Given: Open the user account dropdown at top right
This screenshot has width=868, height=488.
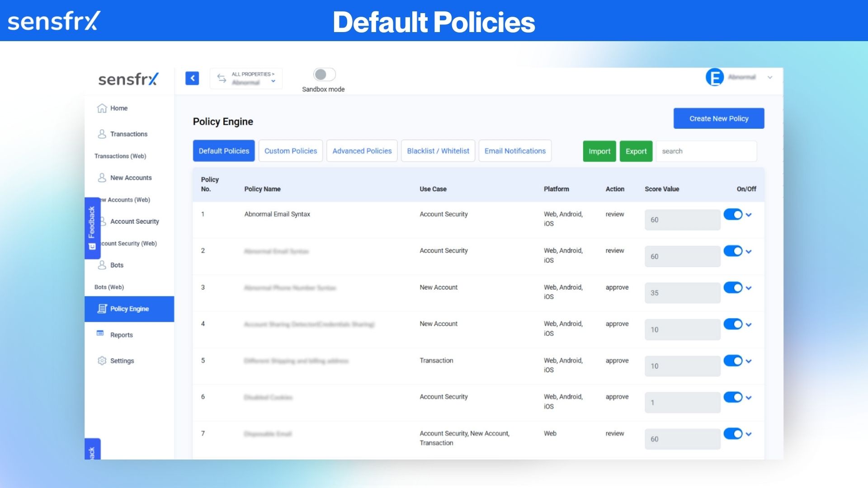Looking at the screenshot, I should click(x=770, y=77).
